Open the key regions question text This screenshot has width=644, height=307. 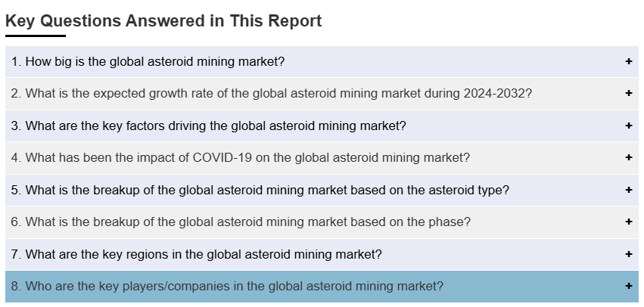pyautogui.click(x=196, y=254)
